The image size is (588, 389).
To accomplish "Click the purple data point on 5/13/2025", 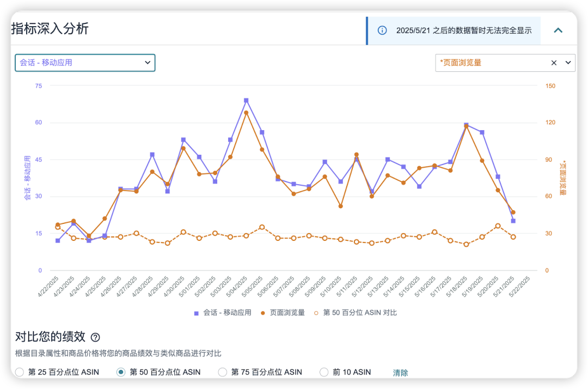I will pos(388,160).
